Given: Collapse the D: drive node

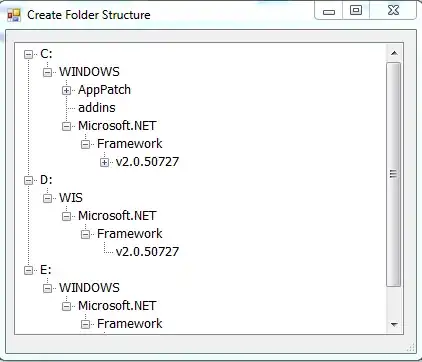Looking at the screenshot, I should click(29, 180).
